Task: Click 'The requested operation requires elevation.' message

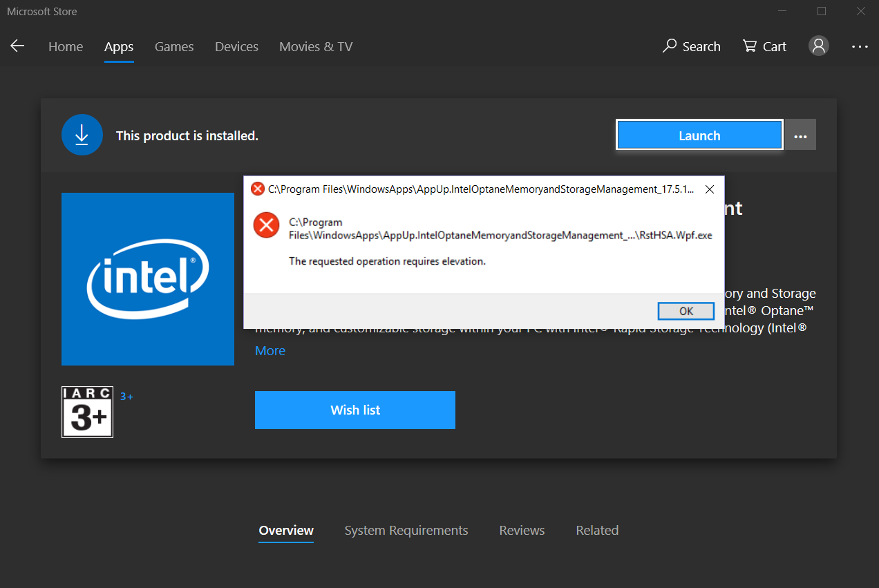Action: tap(387, 261)
